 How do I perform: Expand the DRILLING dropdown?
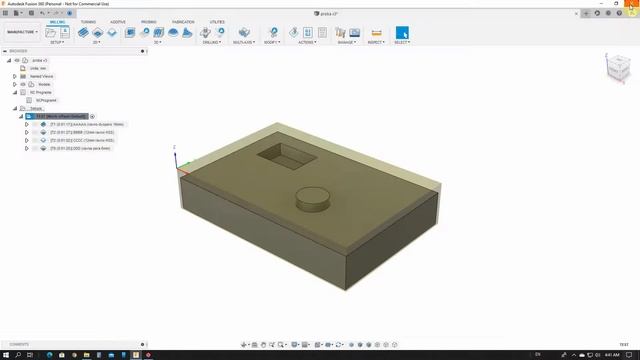(x=212, y=42)
